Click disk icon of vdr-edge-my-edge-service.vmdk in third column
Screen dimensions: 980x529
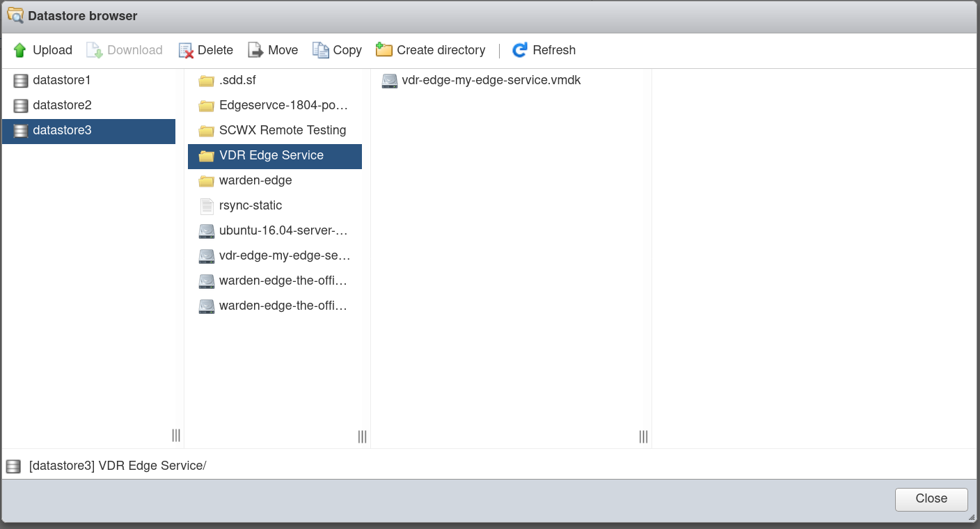point(389,81)
